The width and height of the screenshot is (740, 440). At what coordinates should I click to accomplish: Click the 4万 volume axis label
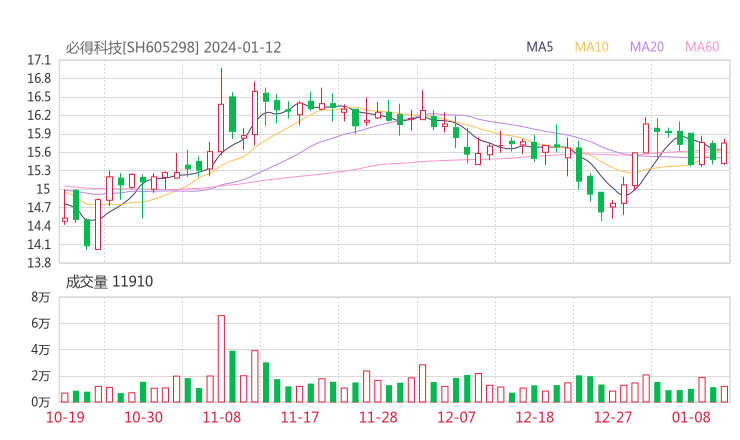click(x=41, y=350)
